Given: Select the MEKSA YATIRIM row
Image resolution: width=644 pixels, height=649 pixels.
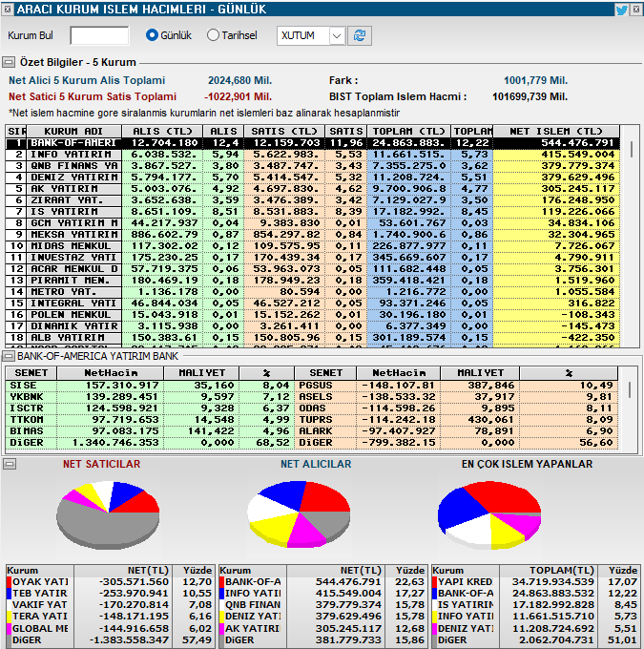Looking at the screenshot, I should point(313,235).
